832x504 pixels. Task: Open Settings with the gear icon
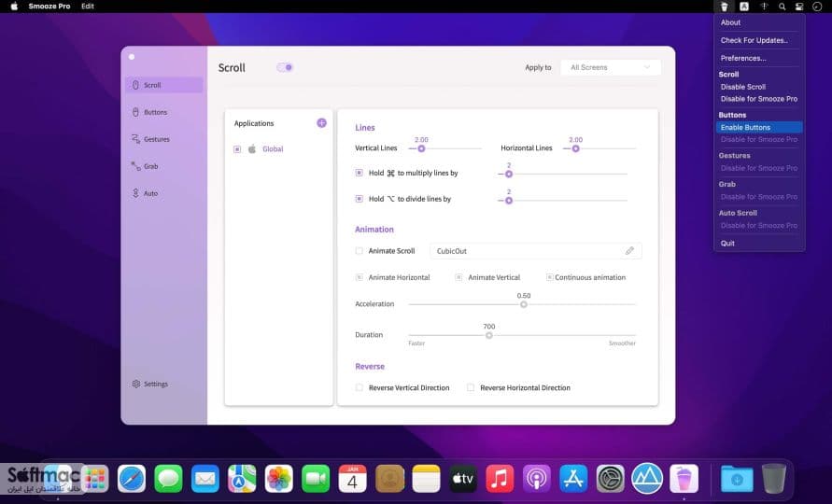point(136,384)
